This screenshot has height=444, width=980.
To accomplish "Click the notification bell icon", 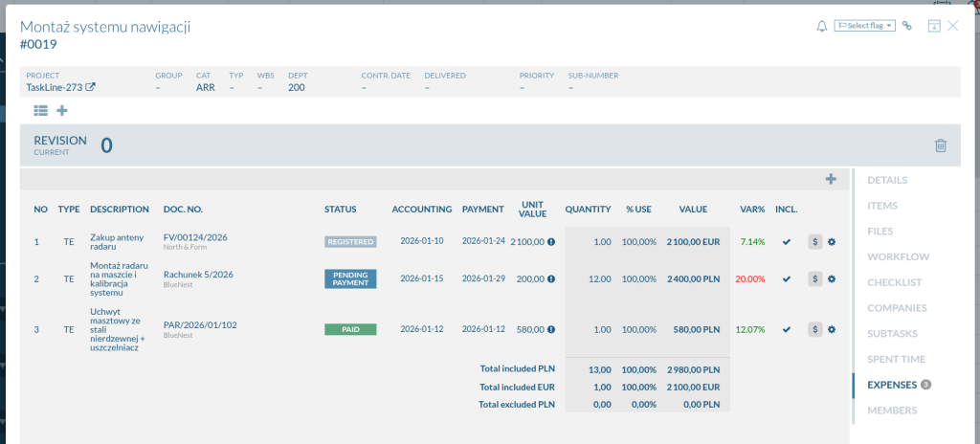I will [821, 26].
